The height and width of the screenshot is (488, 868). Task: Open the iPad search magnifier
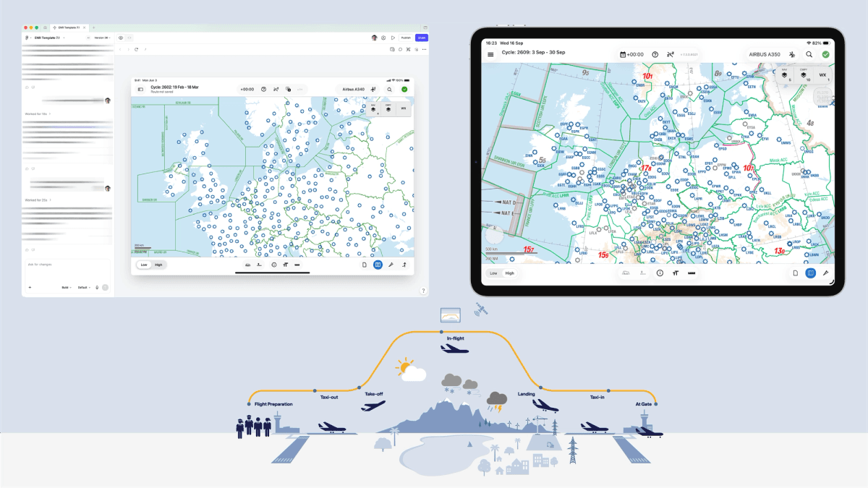pos(809,54)
